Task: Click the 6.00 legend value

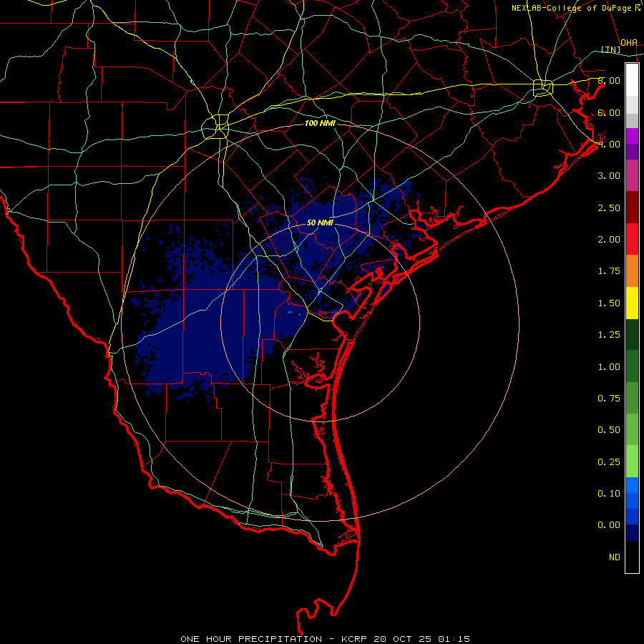Action: (609, 112)
